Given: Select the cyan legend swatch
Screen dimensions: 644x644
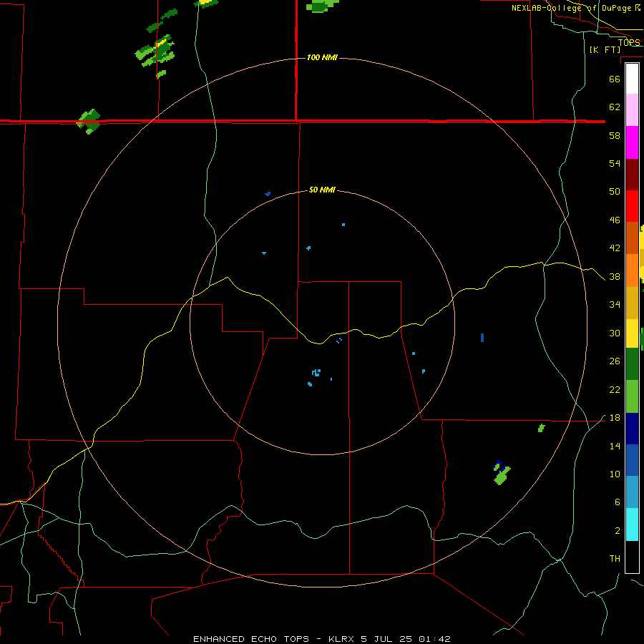Looking at the screenshot, I should tap(632, 525).
